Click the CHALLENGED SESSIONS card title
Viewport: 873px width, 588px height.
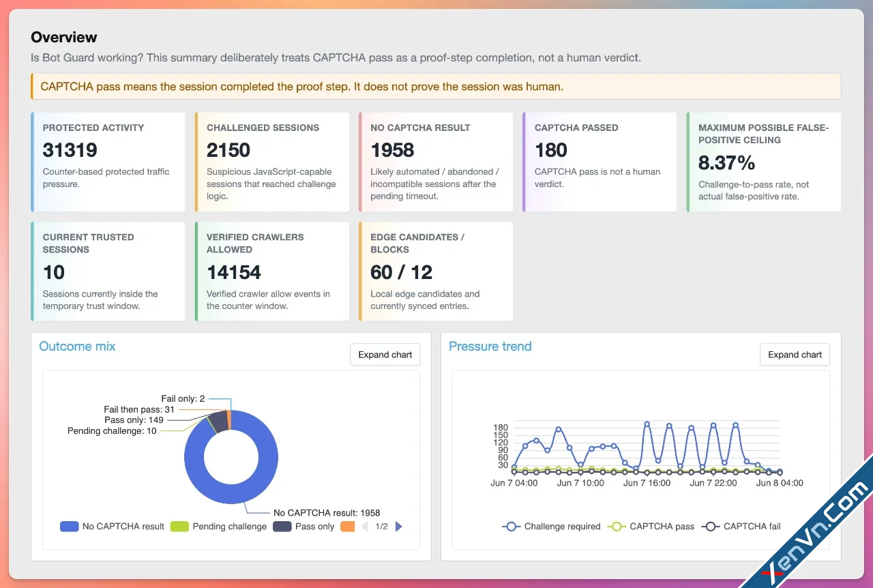click(263, 128)
